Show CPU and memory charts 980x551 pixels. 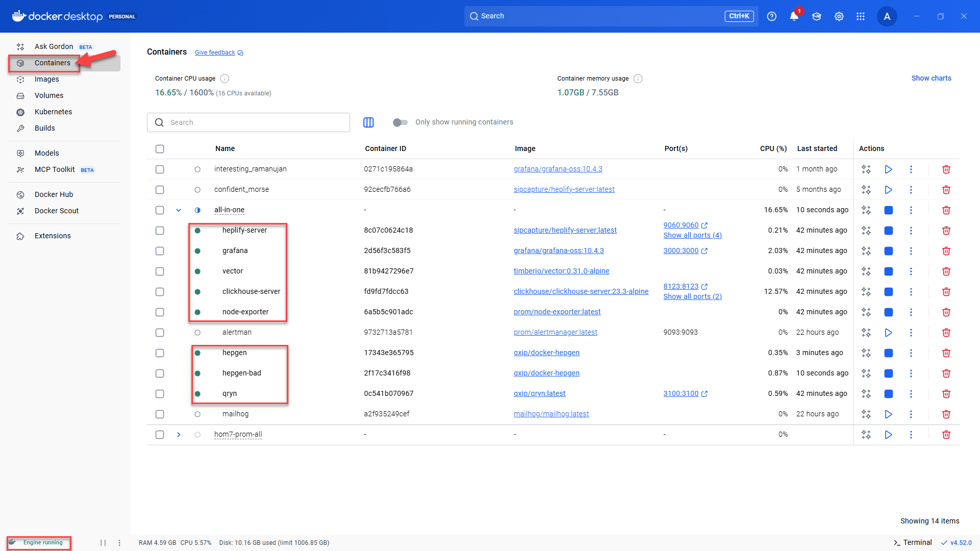pos(931,78)
